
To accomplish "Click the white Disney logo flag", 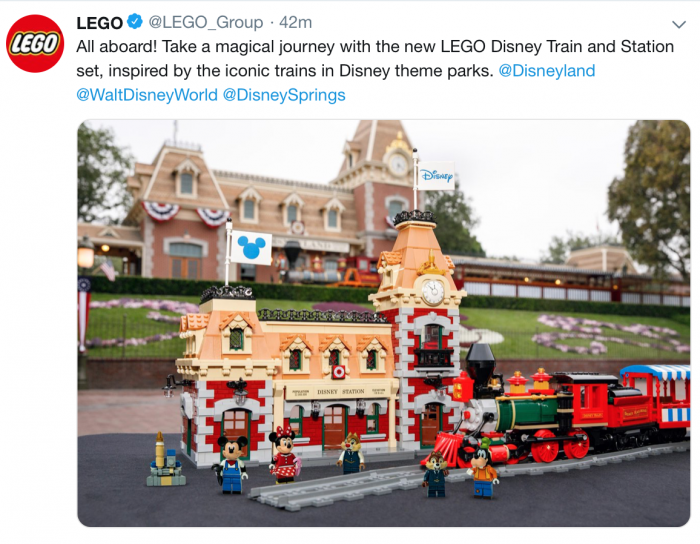I will (436, 175).
